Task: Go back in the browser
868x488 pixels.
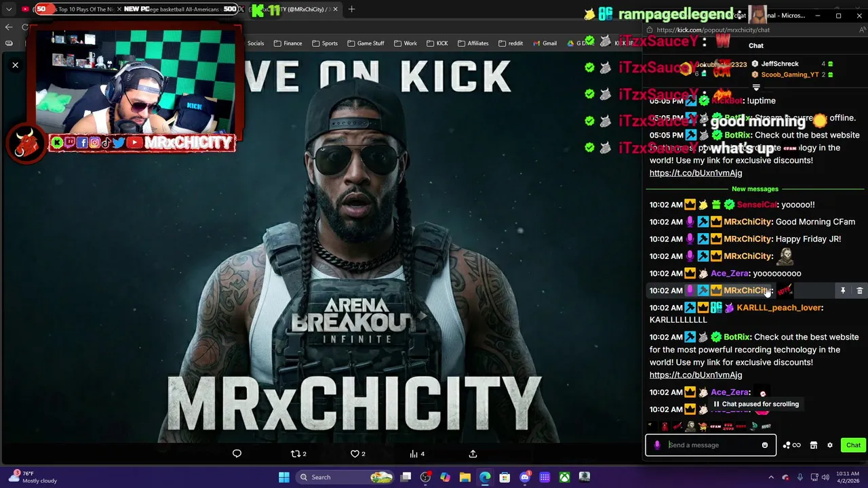Action: [x=9, y=27]
